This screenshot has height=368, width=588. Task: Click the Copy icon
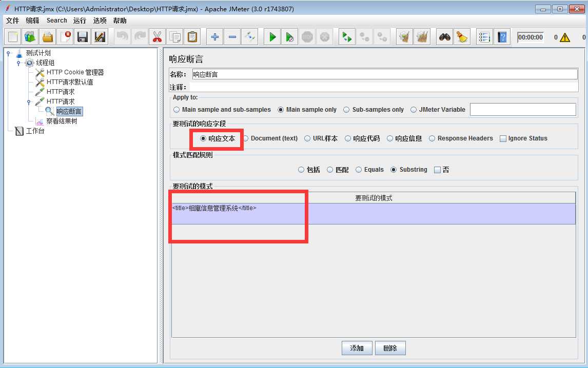[175, 37]
